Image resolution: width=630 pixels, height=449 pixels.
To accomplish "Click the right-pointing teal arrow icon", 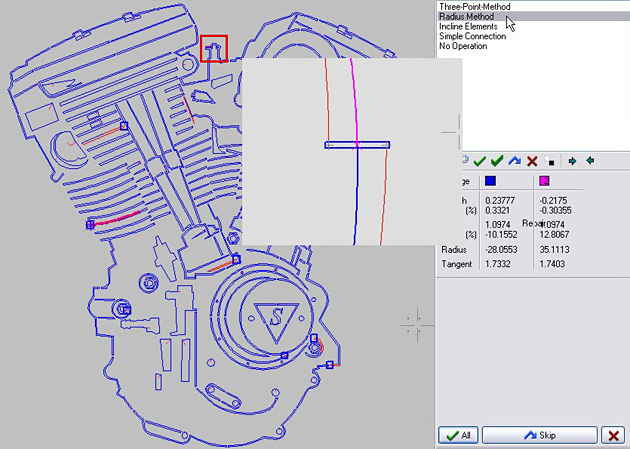I will [x=572, y=161].
